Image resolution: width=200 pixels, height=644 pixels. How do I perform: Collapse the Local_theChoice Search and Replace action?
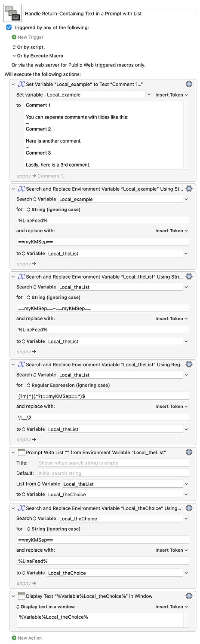[x=13, y=508]
